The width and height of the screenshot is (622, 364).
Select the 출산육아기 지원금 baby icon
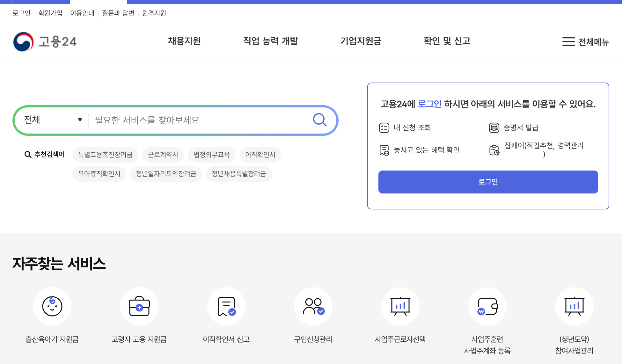pyautogui.click(x=52, y=306)
